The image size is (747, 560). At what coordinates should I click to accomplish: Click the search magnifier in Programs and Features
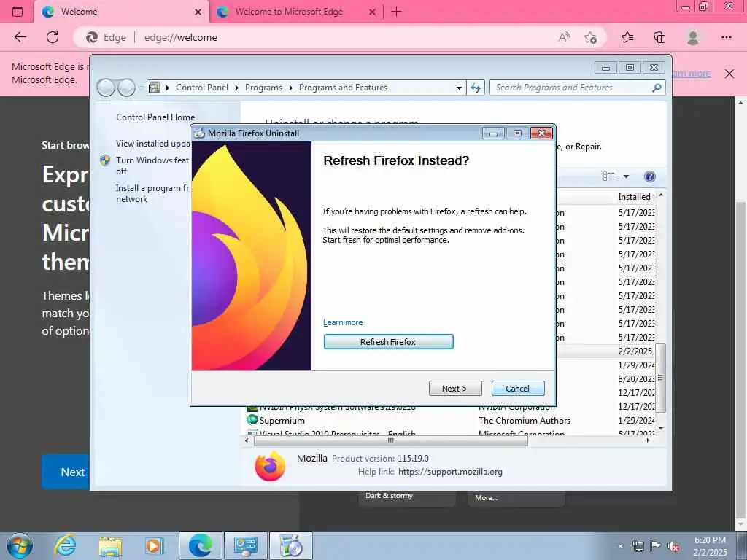657,87
